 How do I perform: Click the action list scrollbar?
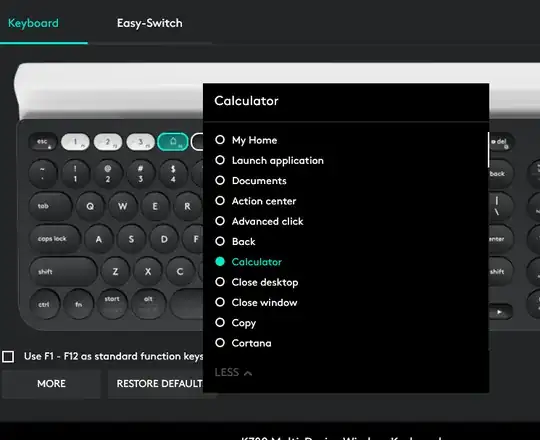488,150
